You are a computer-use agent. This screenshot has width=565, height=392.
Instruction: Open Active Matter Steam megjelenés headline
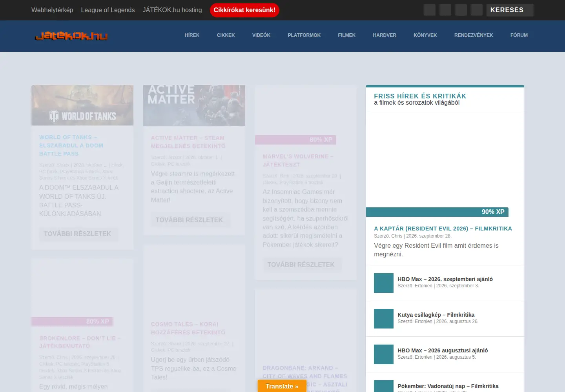[x=188, y=142]
